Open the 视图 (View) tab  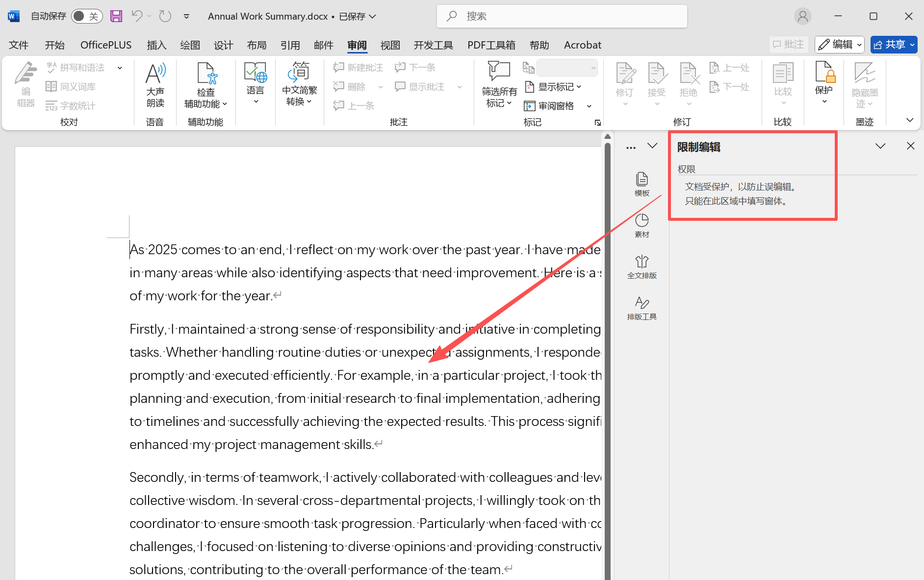click(x=390, y=45)
